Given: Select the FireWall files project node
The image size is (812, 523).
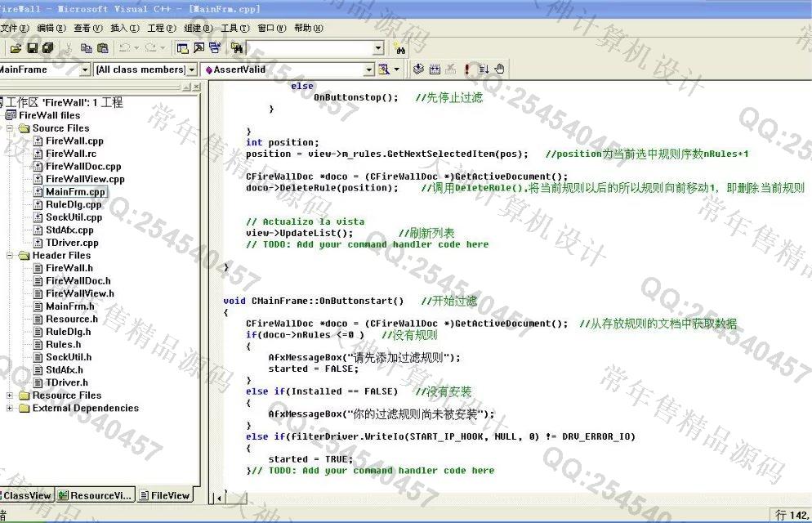Looking at the screenshot, I should click(x=50, y=115).
